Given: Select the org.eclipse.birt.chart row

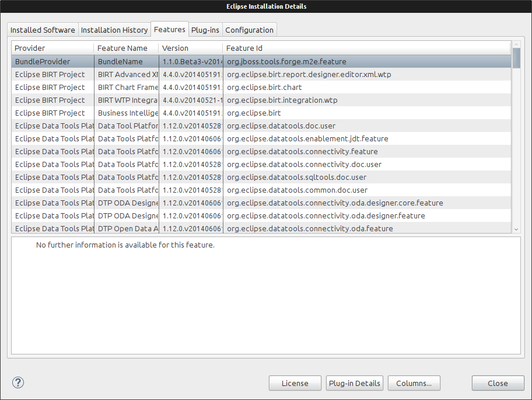Looking at the screenshot, I should pos(261,87).
